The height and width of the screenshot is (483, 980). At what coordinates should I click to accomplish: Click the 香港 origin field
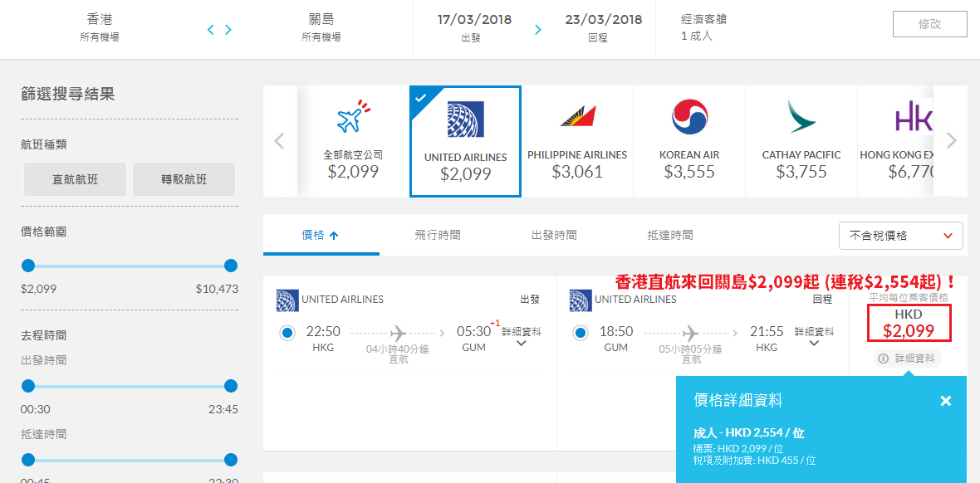[100, 27]
